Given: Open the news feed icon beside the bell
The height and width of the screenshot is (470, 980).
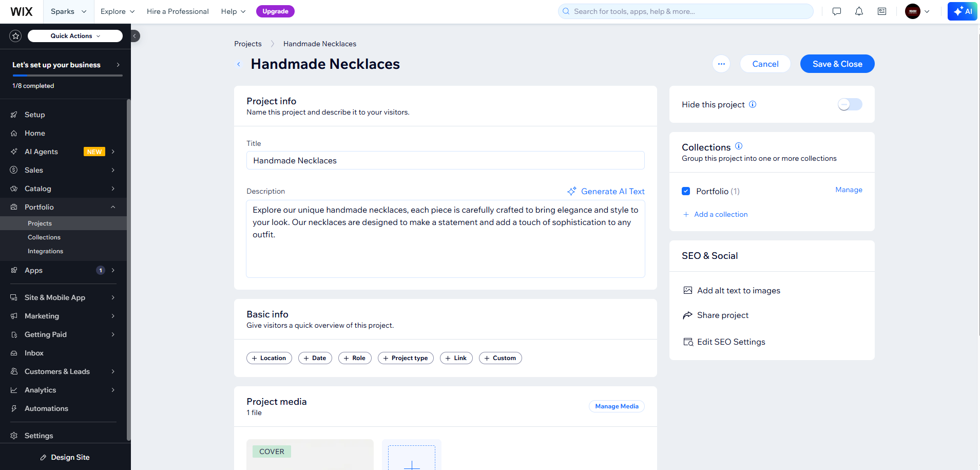Looking at the screenshot, I should (x=882, y=11).
